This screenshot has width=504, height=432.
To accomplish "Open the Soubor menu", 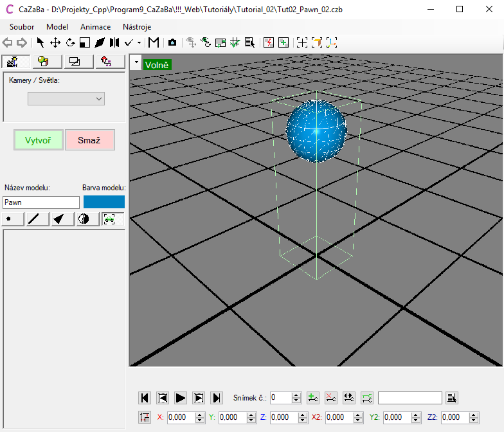I will 22,27.
